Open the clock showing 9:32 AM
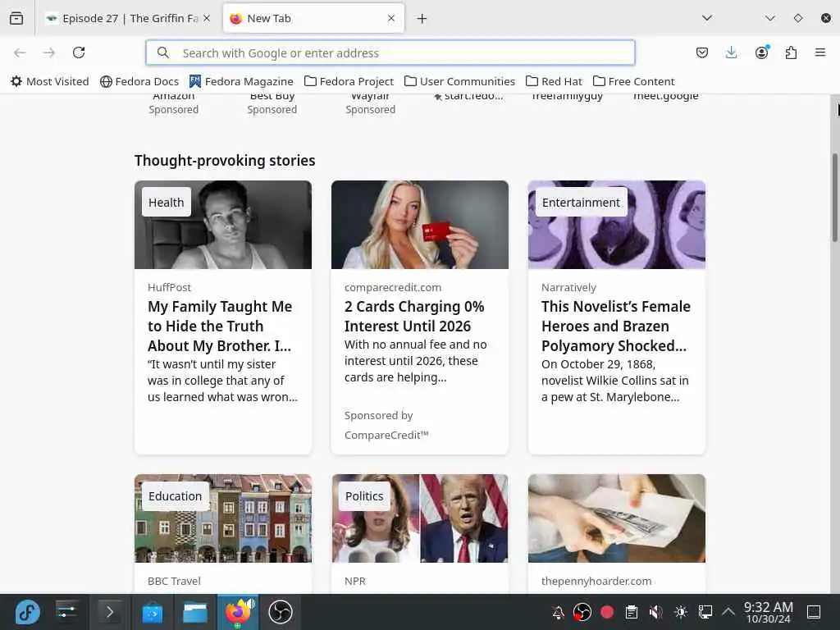This screenshot has width=840, height=630. (x=768, y=612)
